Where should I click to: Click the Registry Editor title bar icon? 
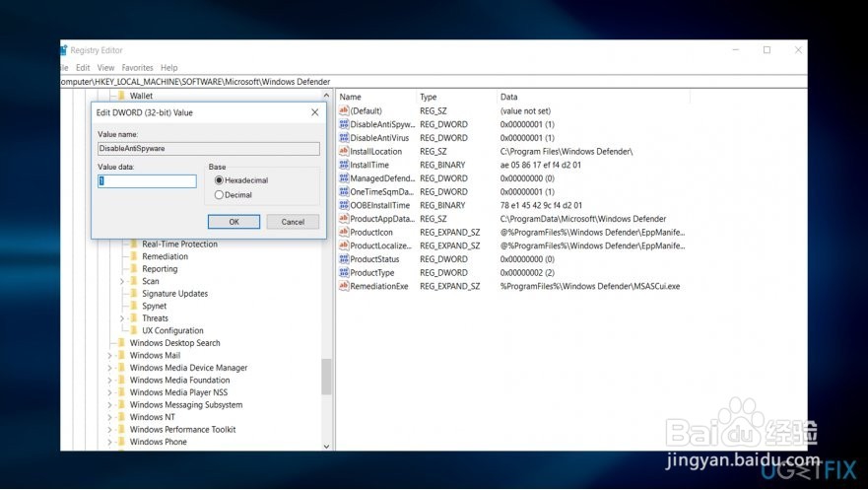click(63, 50)
